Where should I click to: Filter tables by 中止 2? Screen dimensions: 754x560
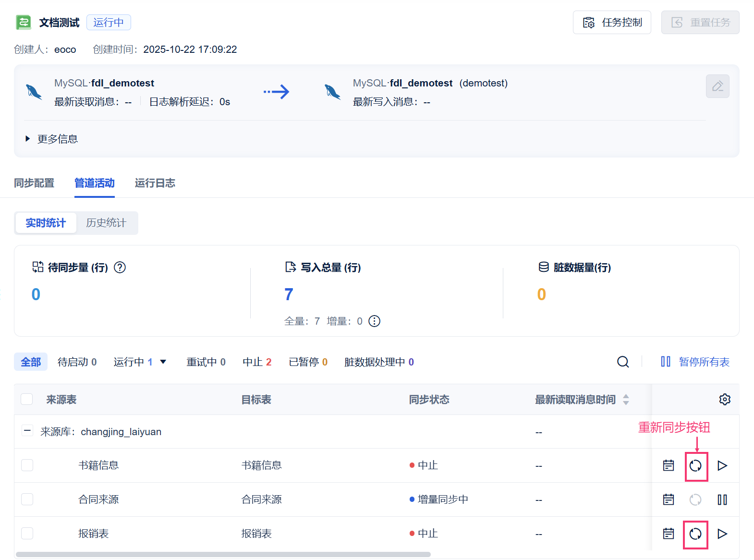(257, 362)
